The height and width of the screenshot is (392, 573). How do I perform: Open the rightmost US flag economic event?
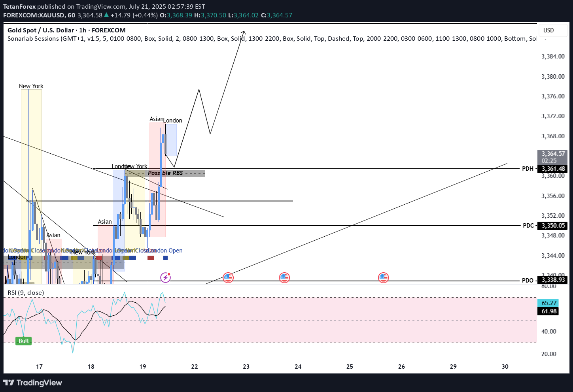pyautogui.click(x=383, y=277)
